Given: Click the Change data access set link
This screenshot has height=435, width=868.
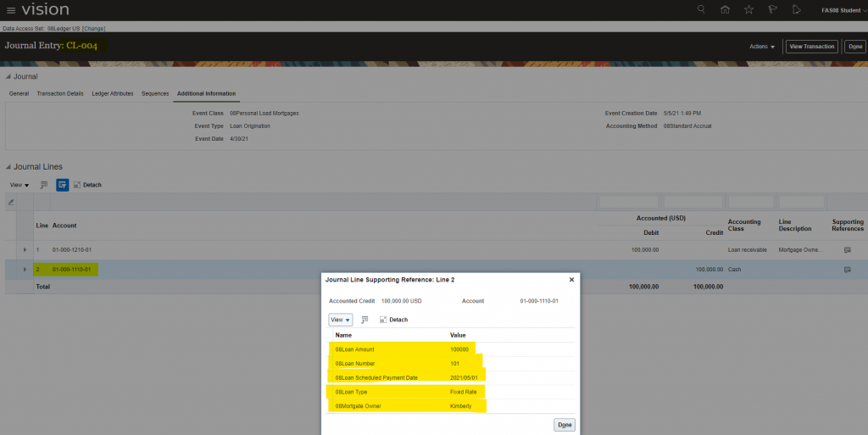Looking at the screenshot, I should tap(94, 28).
